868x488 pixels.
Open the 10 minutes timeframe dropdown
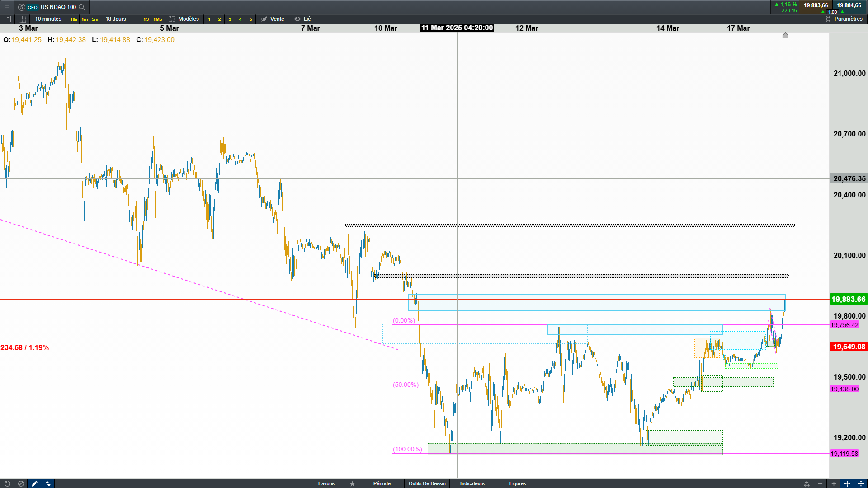click(48, 19)
